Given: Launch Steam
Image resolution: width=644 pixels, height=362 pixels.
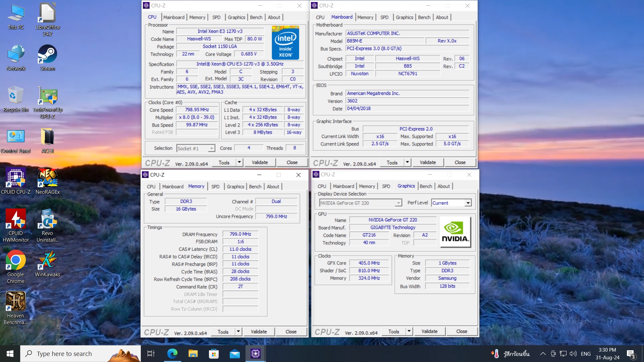Looking at the screenshot, I should click(48, 54).
